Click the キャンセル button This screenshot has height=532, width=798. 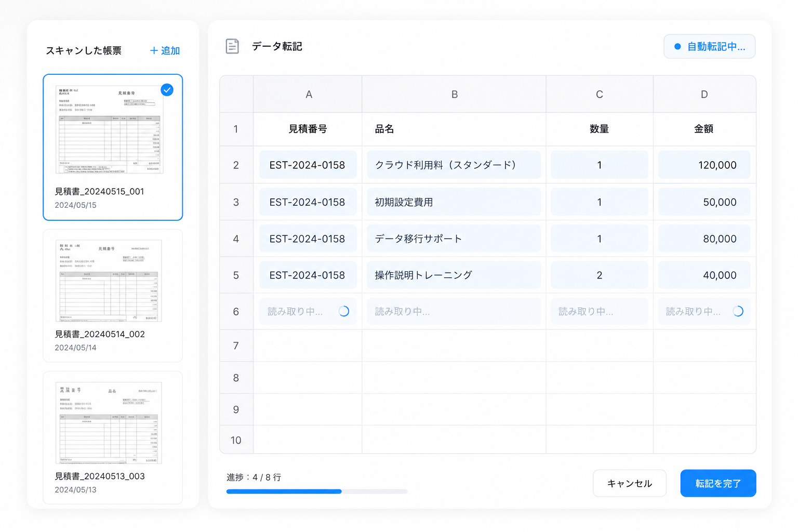pos(630,483)
